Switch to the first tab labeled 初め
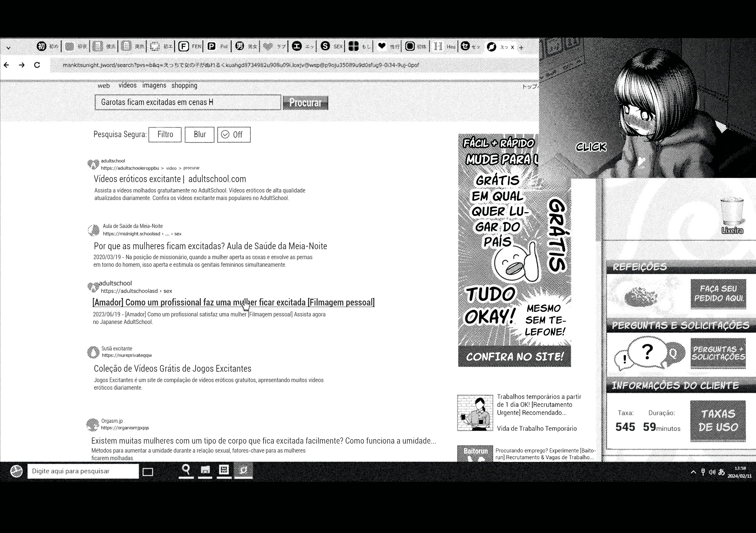The height and width of the screenshot is (533, 756). coord(48,47)
